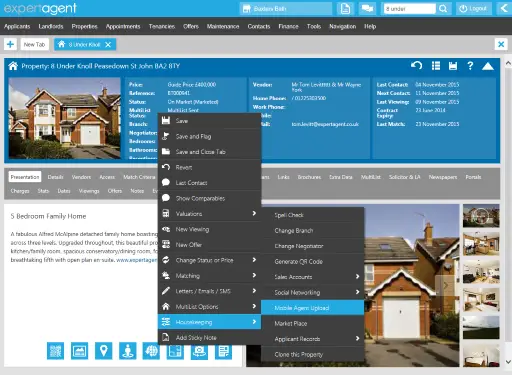The height and width of the screenshot is (375, 512).
Task: Choose Change Negotiator in submenu
Action: (312, 246)
